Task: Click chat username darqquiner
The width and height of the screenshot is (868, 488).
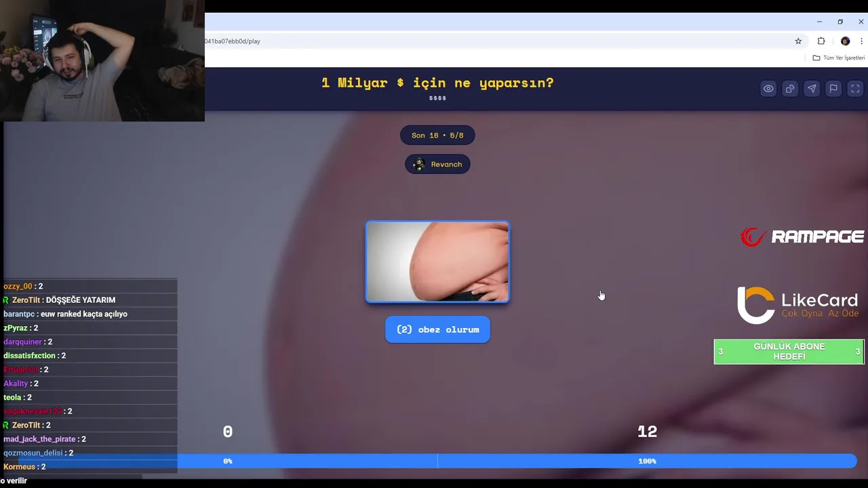Action: point(22,342)
